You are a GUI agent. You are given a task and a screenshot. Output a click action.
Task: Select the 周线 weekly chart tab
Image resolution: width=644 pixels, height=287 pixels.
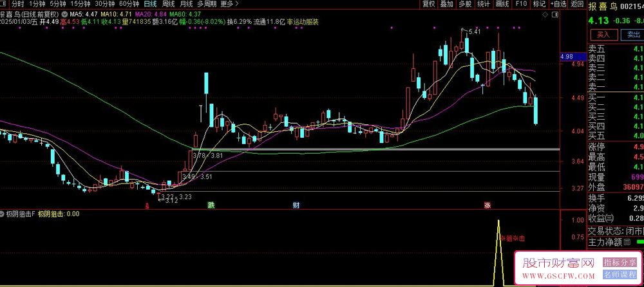coord(168,4)
